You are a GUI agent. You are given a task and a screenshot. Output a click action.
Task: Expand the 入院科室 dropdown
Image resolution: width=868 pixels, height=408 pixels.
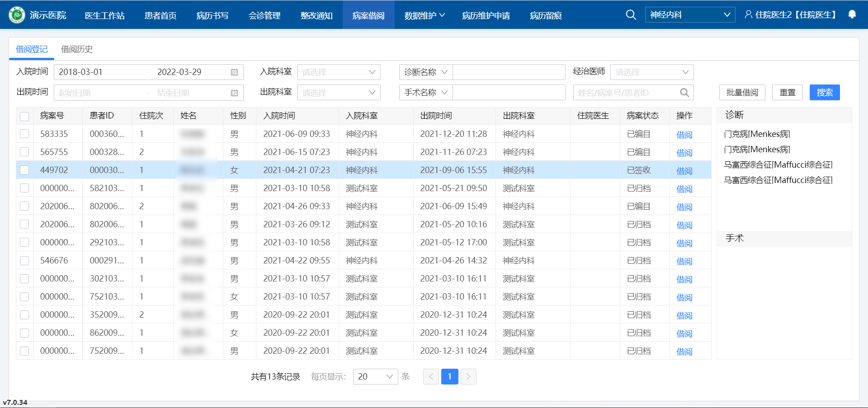(x=339, y=72)
